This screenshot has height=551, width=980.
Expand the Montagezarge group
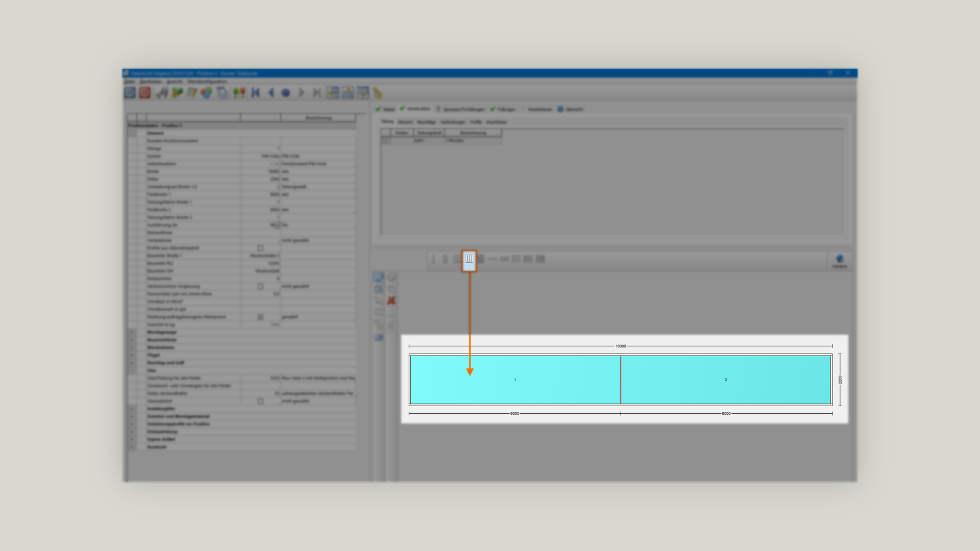(132, 332)
